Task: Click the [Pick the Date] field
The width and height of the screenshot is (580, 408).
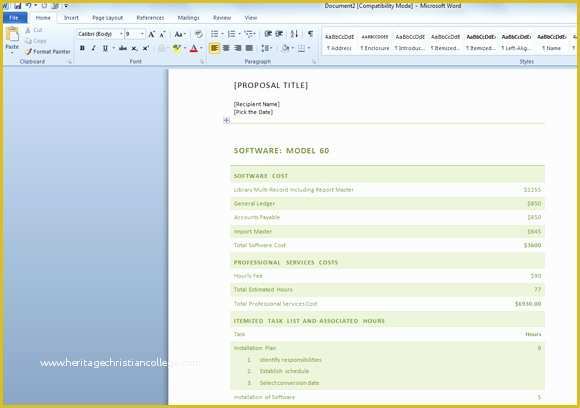Action: [253, 112]
